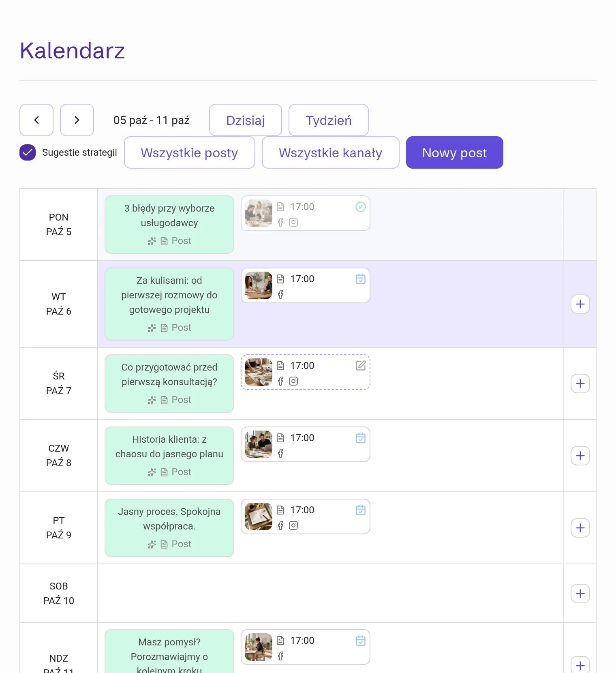Open suggestion '3 błędy przy wyborze usługodawcy'
Screen dimensions: 616x673
click(x=169, y=225)
